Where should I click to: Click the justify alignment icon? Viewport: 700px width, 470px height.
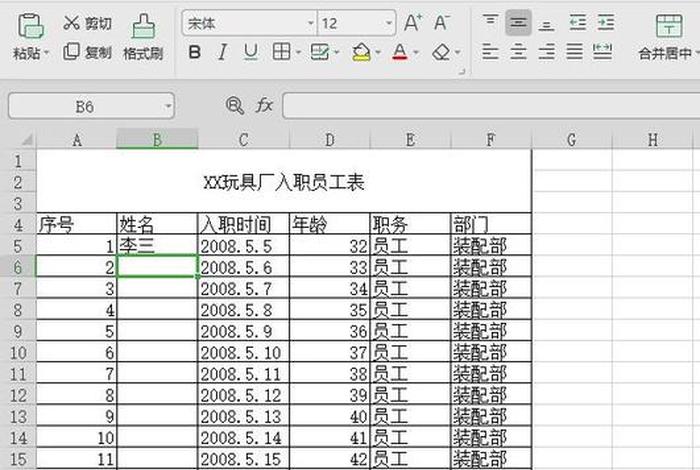(575, 52)
